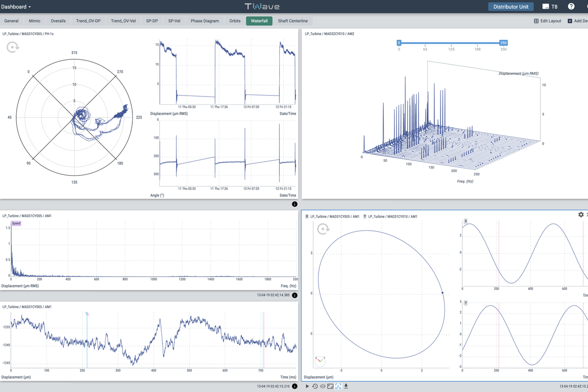
Task: Click the Edit Layout button
Action: coord(548,21)
